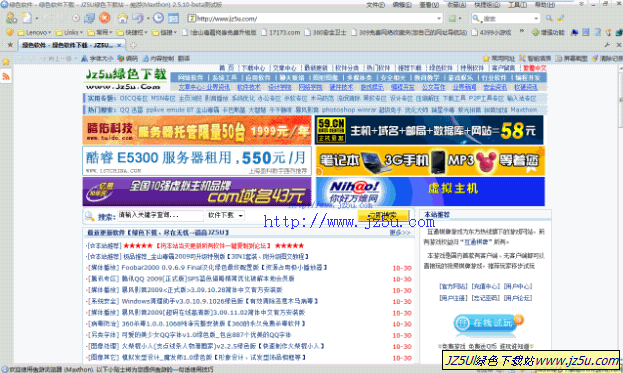Open the 17173.com bookmark link
Image resolution: width=623 pixels, height=373 pixels.
tap(281, 33)
